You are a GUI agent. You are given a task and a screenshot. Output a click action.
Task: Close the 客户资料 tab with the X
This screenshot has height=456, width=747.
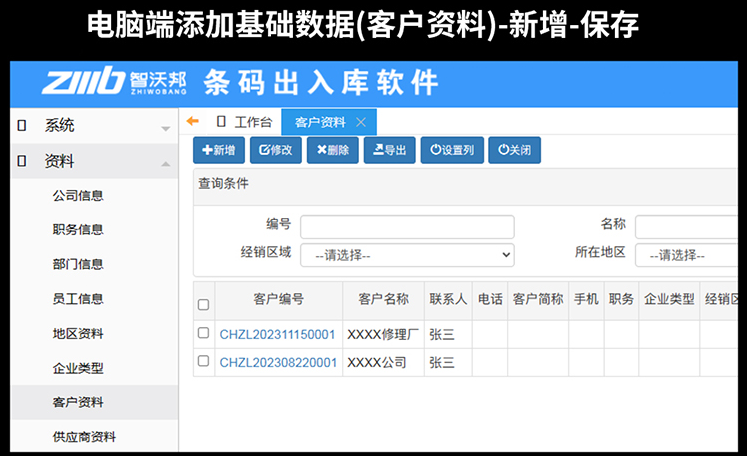pyautogui.click(x=361, y=122)
